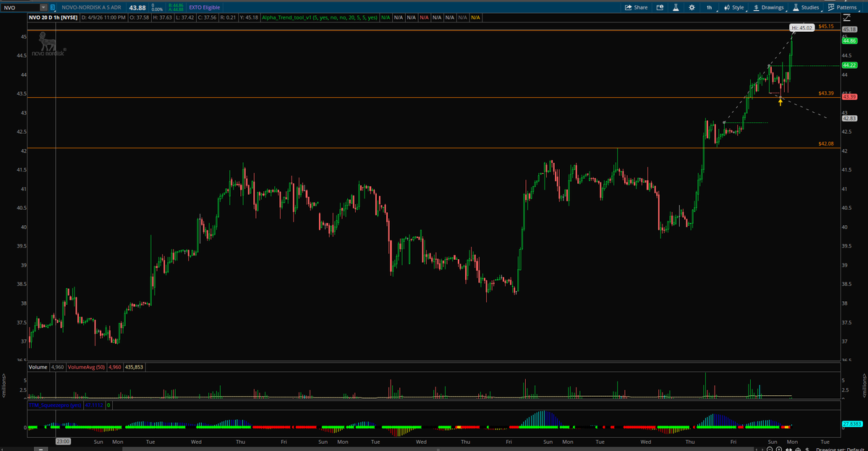Open the 1h timeframe selector

pyautogui.click(x=710, y=7)
